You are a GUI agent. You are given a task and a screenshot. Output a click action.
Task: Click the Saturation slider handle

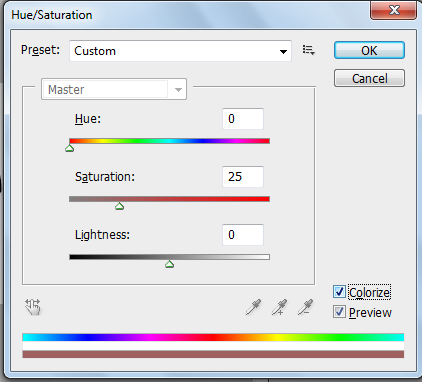point(119,206)
